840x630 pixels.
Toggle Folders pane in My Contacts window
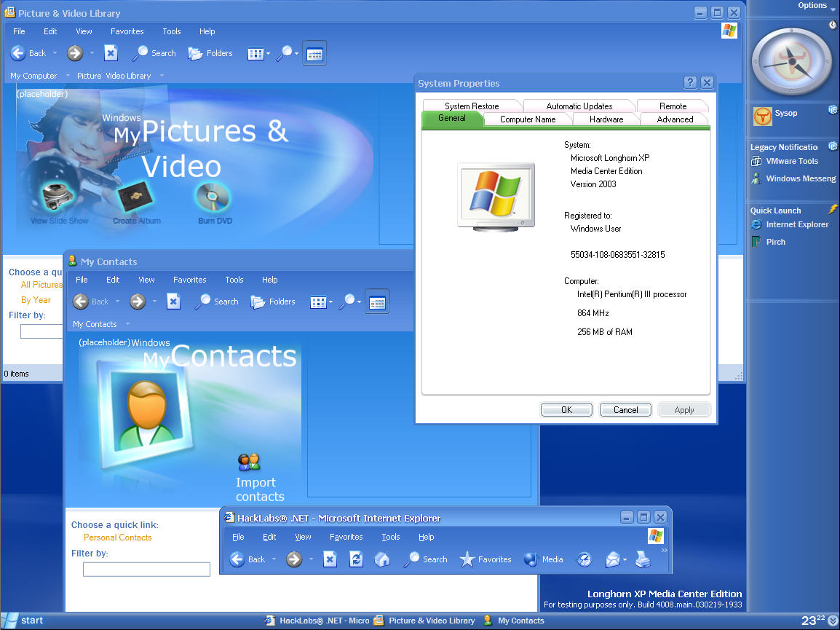tap(273, 302)
